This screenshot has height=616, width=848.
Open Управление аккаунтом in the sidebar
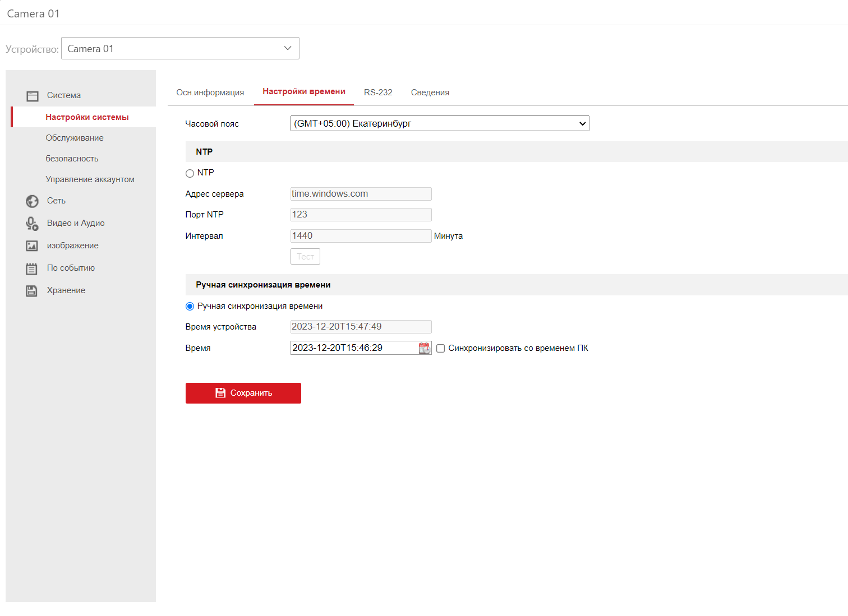[x=90, y=179]
